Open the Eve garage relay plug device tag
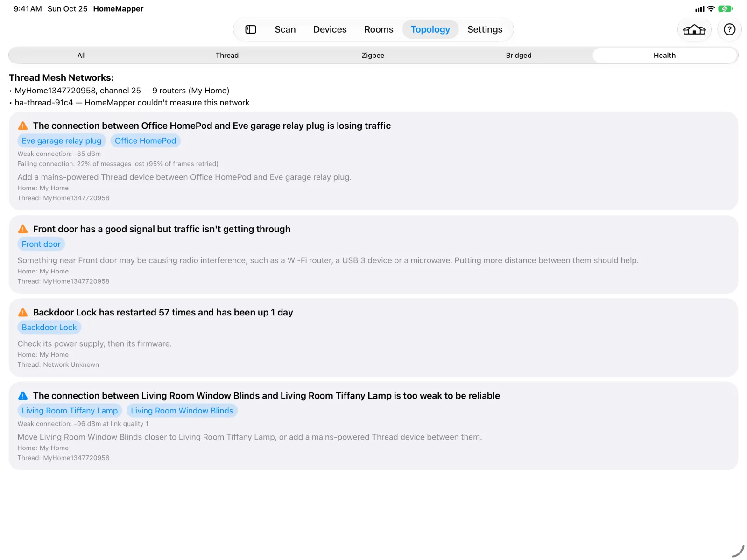 tap(62, 141)
